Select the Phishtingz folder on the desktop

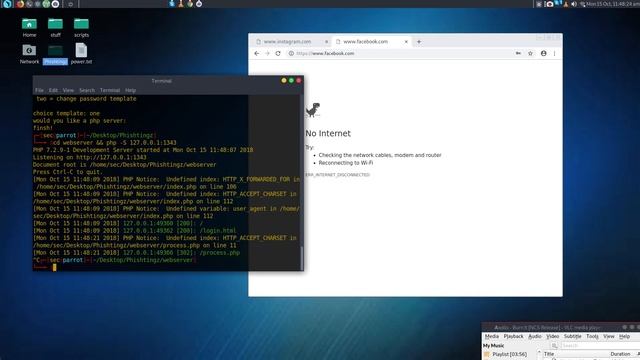pyautogui.click(x=55, y=54)
